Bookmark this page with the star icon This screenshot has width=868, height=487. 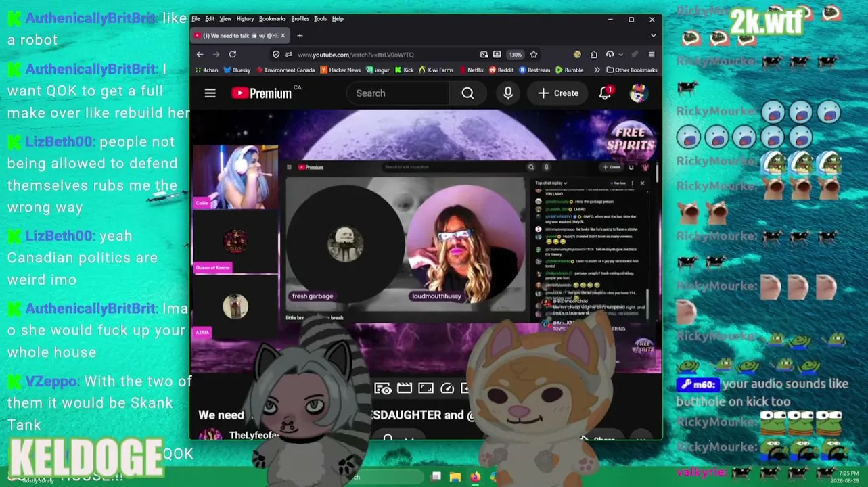[x=534, y=55]
